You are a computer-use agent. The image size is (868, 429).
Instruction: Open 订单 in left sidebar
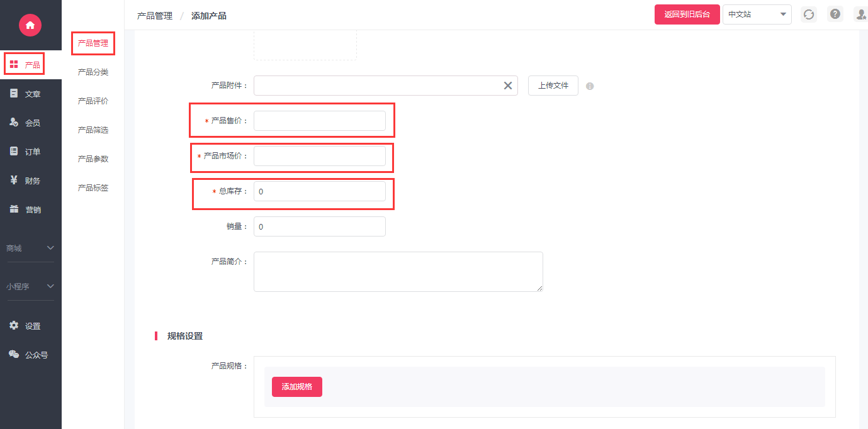pyautogui.click(x=25, y=152)
